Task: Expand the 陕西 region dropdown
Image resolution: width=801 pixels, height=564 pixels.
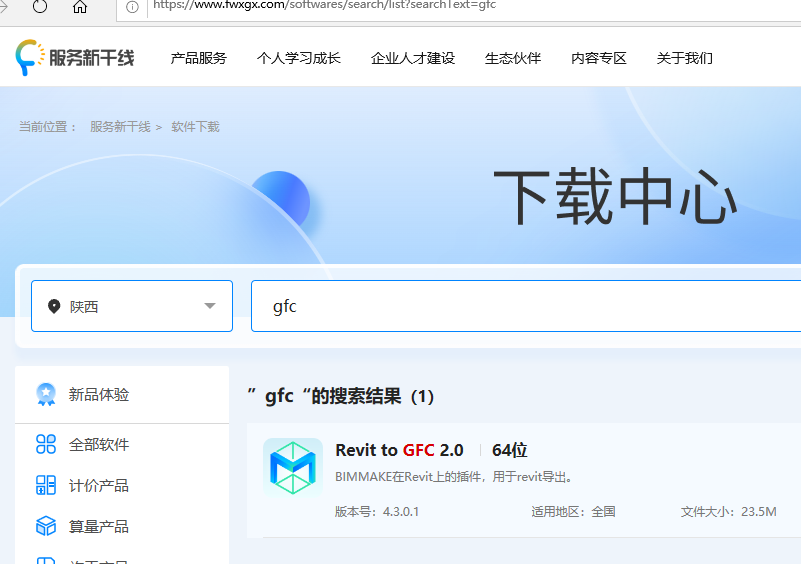Action: [x=132, y=306]
